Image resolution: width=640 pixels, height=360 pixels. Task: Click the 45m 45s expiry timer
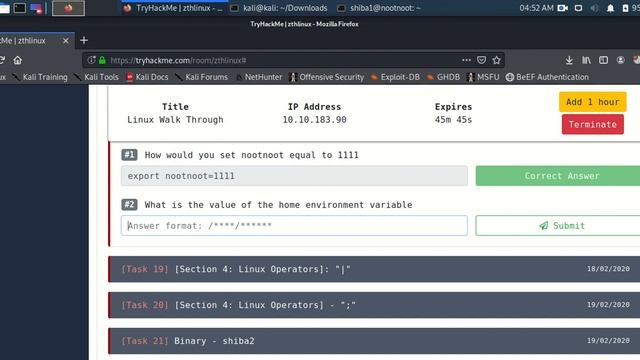(x=453, y=120)
